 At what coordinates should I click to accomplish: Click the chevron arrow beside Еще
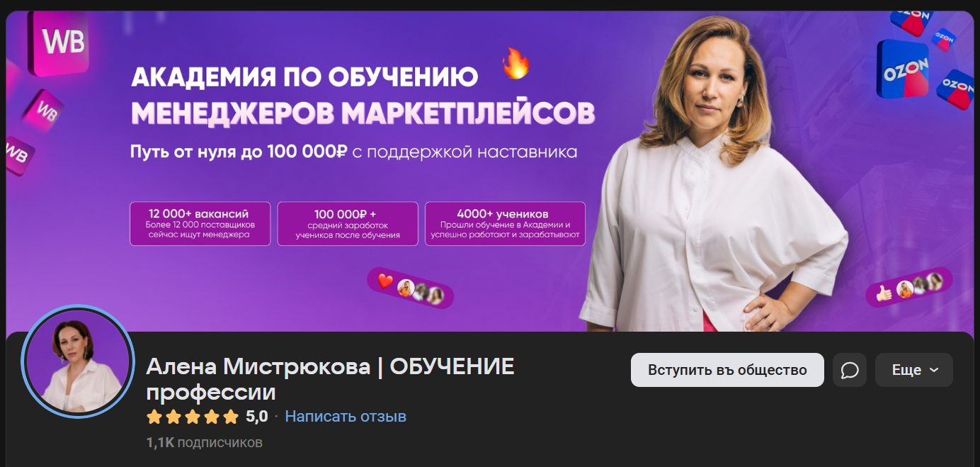coord(934,370)
